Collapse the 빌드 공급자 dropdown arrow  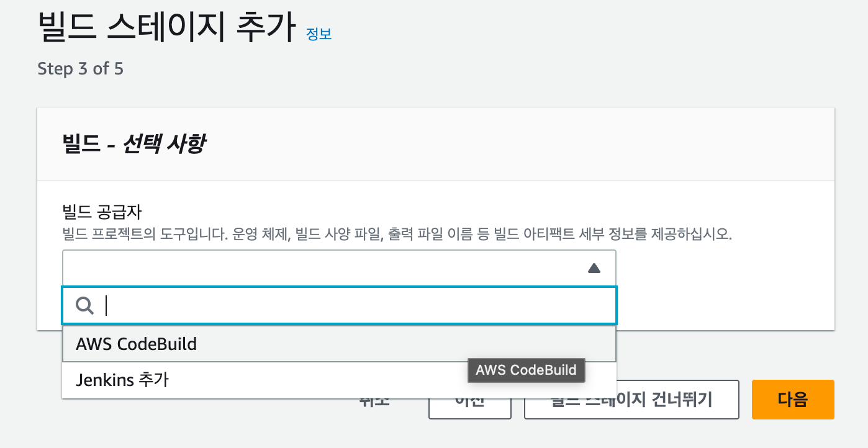(x=594, y=268)
